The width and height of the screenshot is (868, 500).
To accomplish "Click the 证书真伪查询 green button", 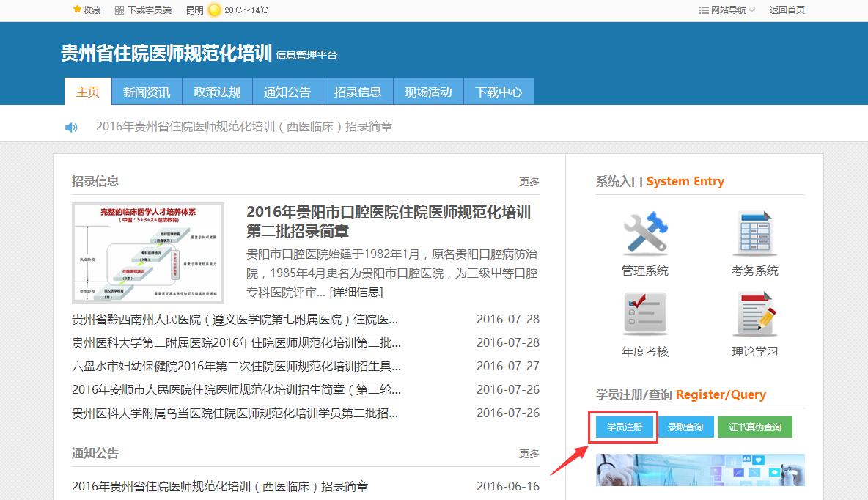I will (x=754, y=427).
